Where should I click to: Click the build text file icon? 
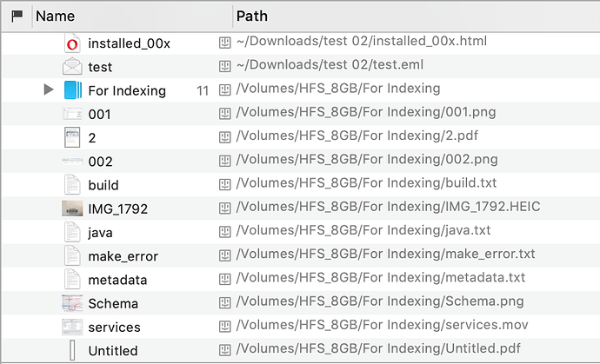click(x=72, y=184)
